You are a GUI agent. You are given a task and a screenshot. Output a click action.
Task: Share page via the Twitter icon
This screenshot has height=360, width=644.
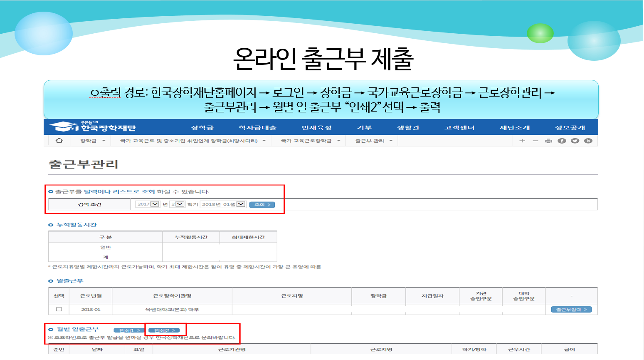[575, 141]
